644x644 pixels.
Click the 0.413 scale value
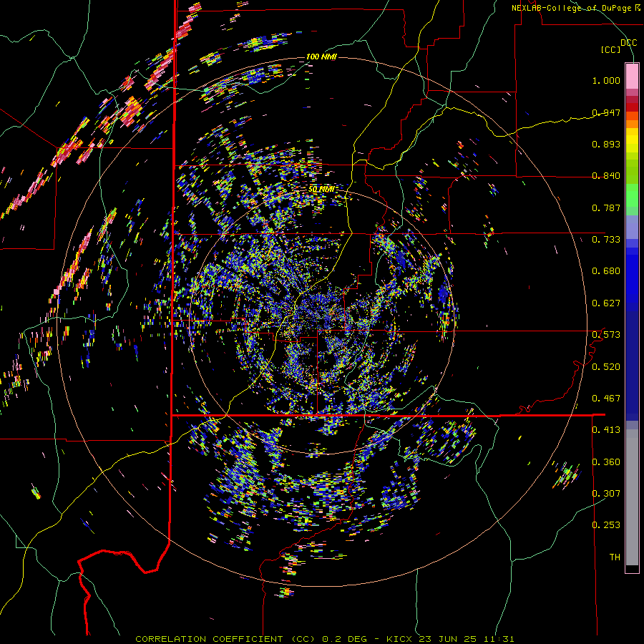pyautogui.click(x=606, y=430)
